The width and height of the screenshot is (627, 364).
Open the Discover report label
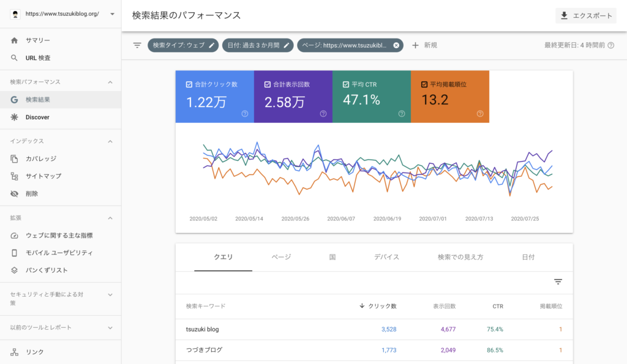point(37,117)
